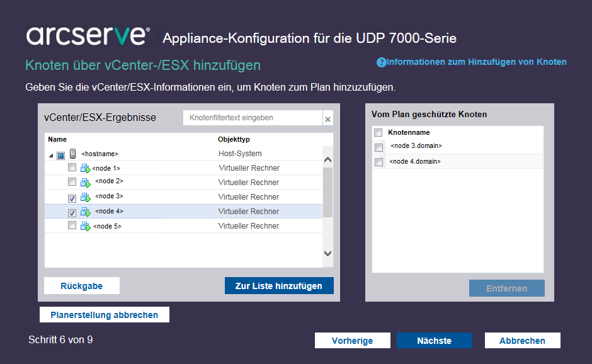Click Zur Liste hinzufügen button
592x364 pixels.
tap(279, 286)
